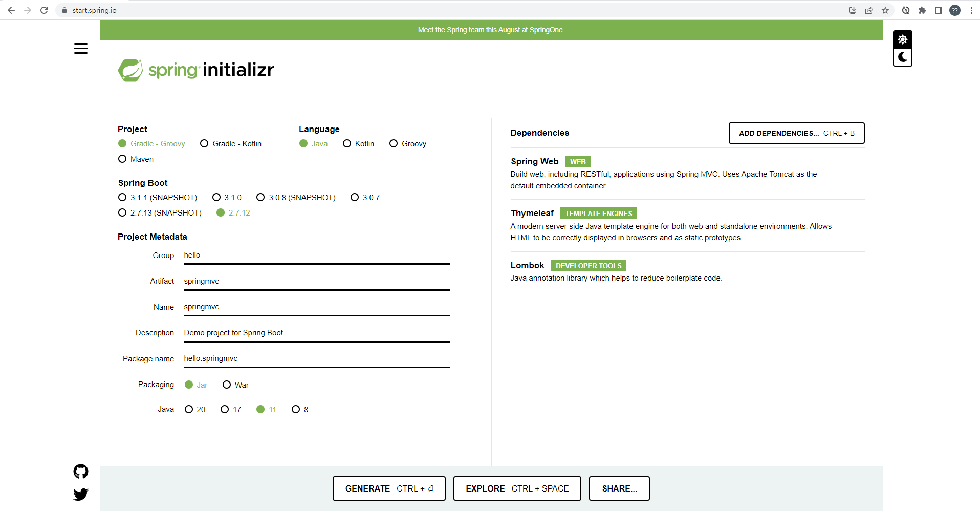Open the SHARE... dialog
This screenshot has height=511, width=980.
pyautogui.click(x=619, y=488)
